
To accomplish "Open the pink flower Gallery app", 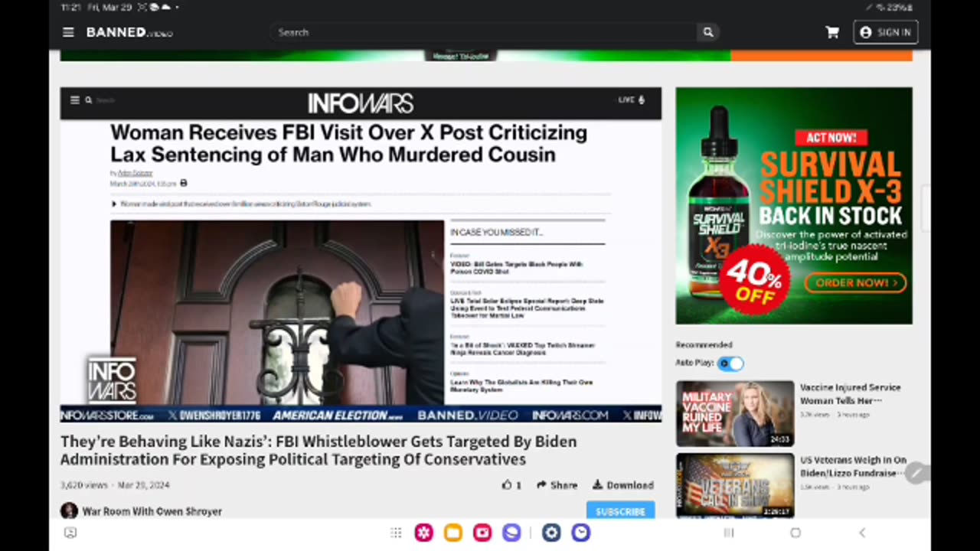I will point(423,533).
